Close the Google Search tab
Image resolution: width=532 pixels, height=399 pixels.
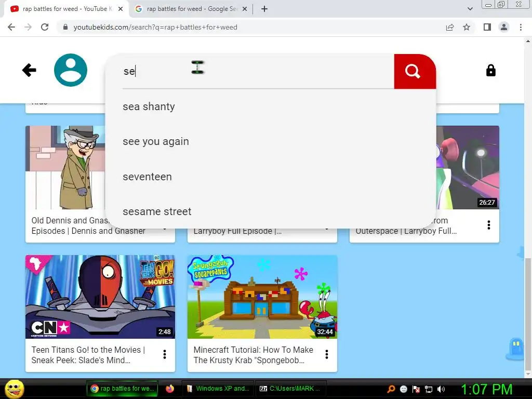244,9
